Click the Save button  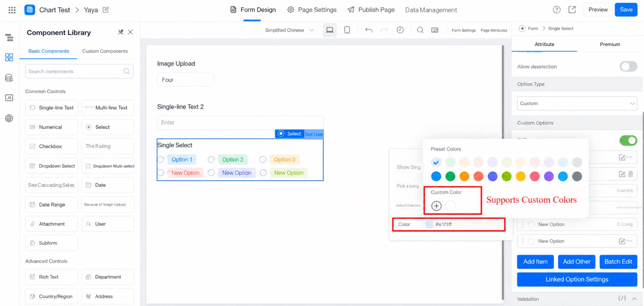pos(626,10)
